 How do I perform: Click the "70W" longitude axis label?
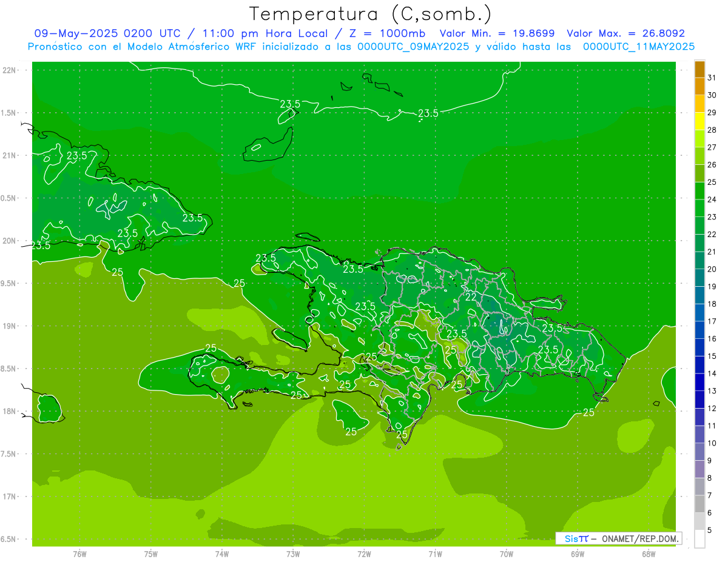pyautogui.click(x=507, y=554)
